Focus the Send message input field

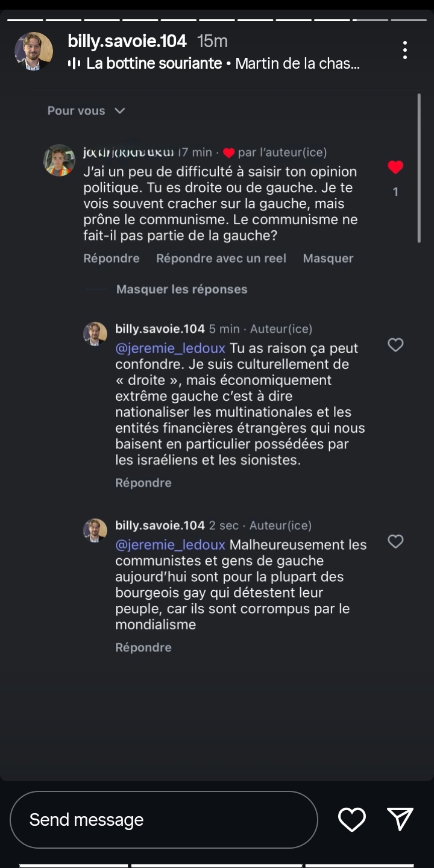(x=163, y=819)
